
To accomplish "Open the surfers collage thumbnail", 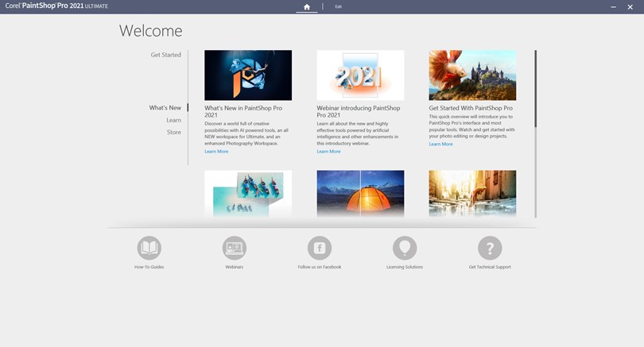I will 248,194.
